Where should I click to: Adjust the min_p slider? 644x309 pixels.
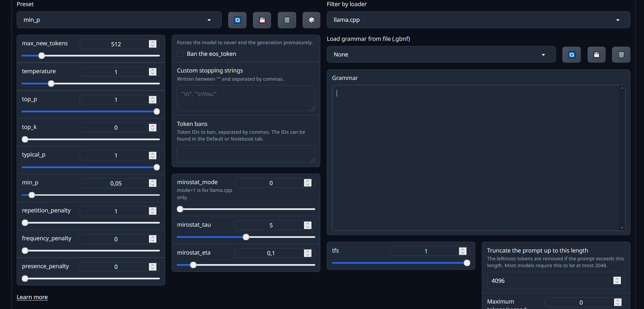91,195
